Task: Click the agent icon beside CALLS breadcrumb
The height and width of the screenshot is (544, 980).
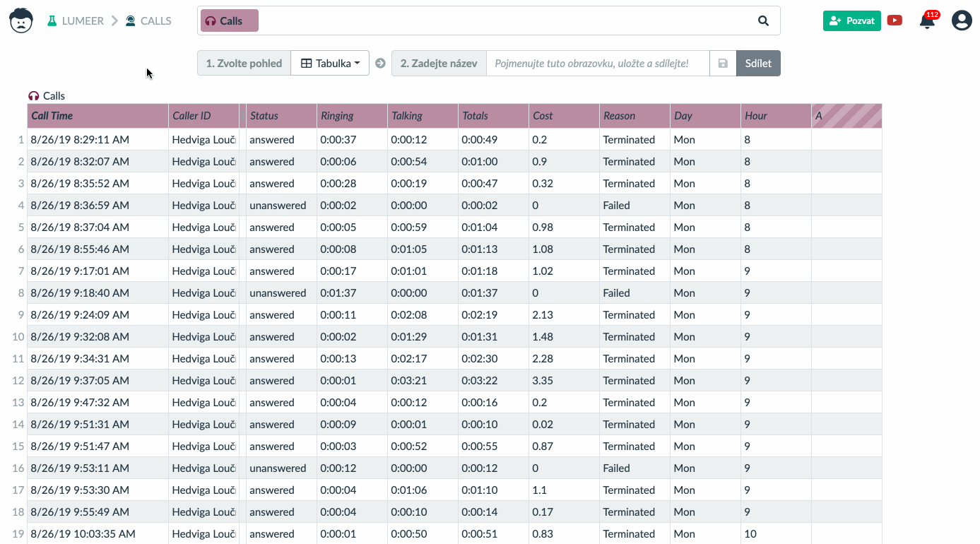Action: click(x=131, y=21)
